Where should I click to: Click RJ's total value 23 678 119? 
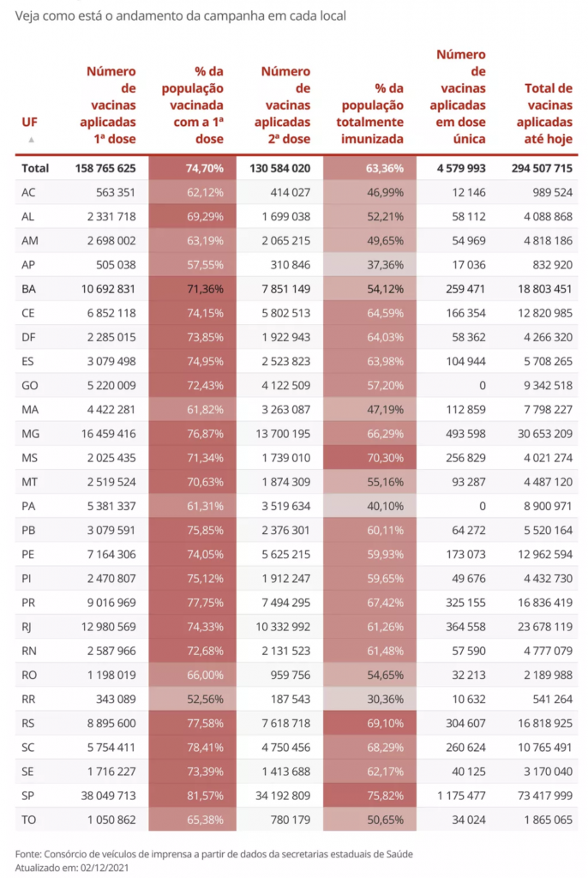click(539, 627)
